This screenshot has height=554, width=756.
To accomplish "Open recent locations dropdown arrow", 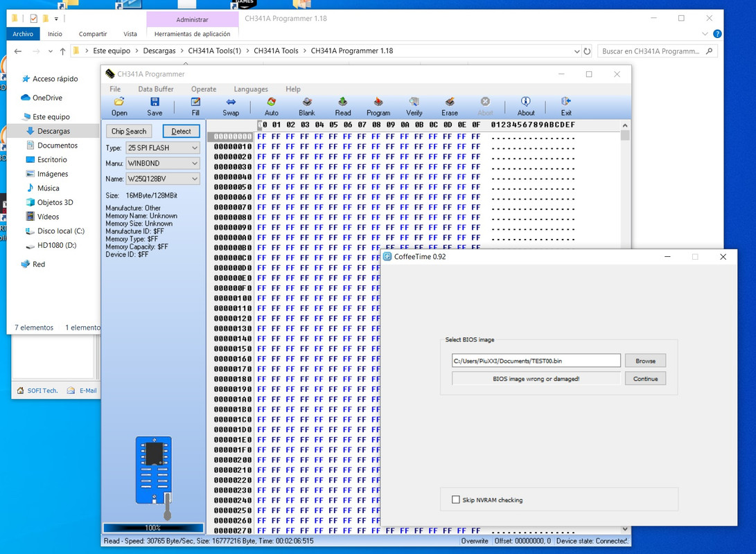I will tap(50, 51).
